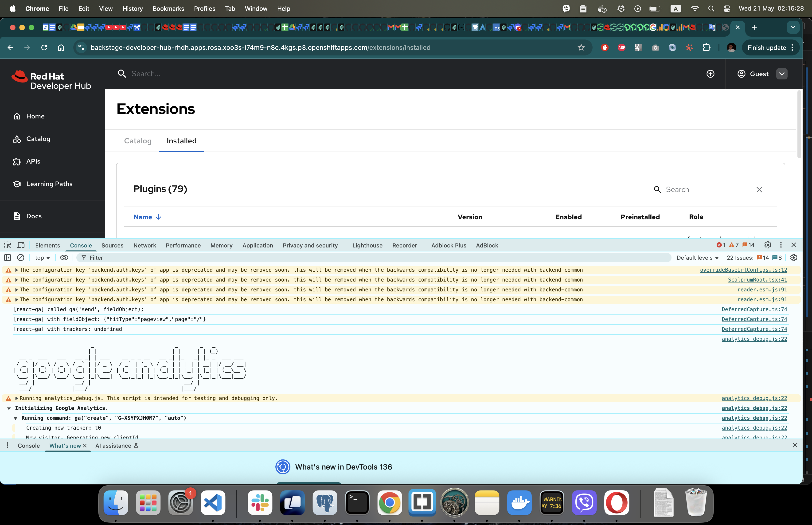Image resolution: width=812 pixels, height=525 pixels.
Task: Open DevTools settings gear icon
Action: click(767, 245)
